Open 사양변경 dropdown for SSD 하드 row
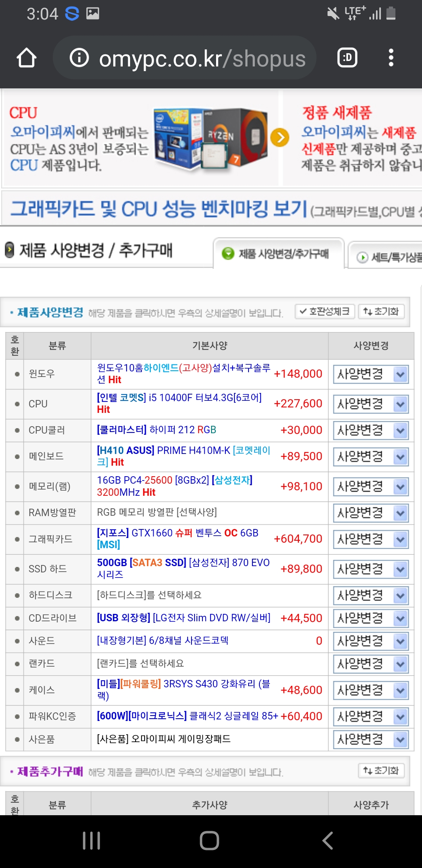The height and width of the screenshot is (868, 422). pyautogui.click(x=371, y=569)
